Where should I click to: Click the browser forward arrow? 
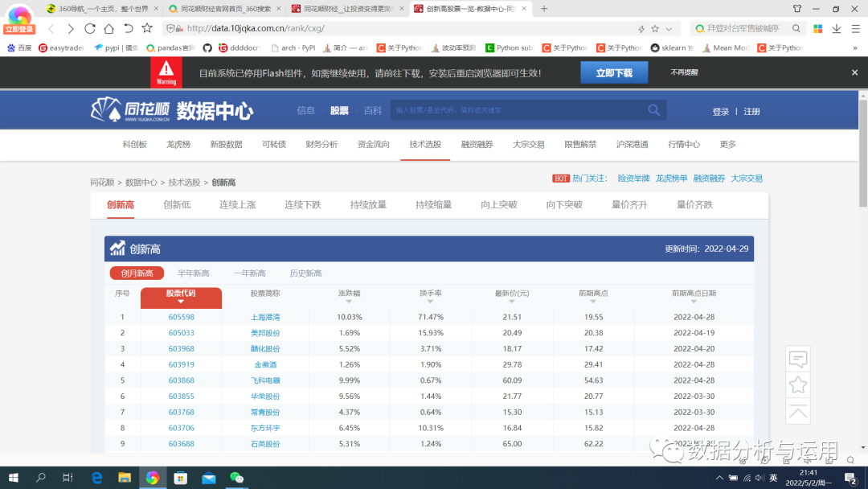pyautogui.click(x=70, y=28)
